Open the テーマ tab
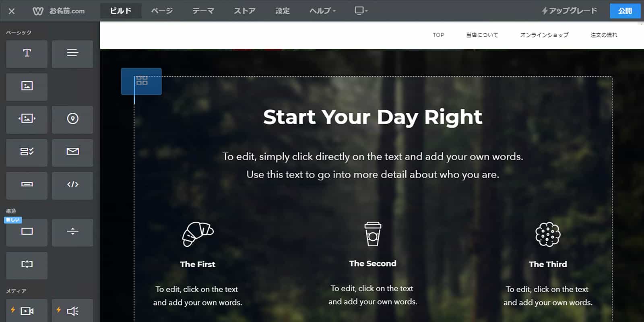 [x=203, y=11]
